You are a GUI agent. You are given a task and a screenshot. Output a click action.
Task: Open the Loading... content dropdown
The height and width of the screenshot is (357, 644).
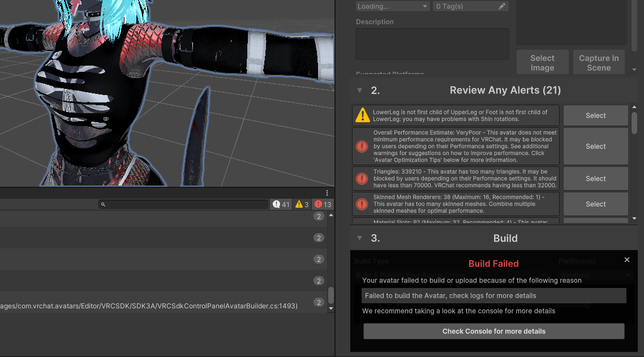[392, 6]
